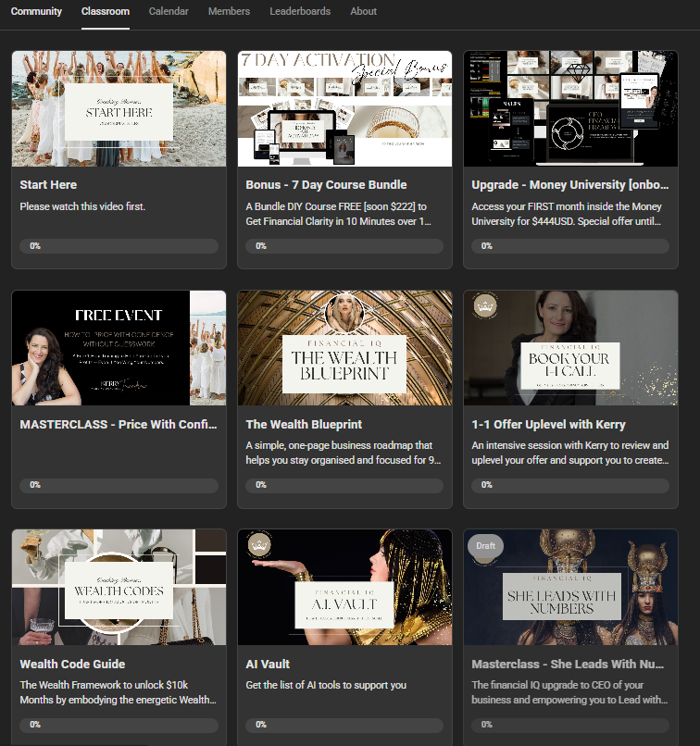The width and height of the screenshot is (700, 746).
Task: Click "The financial IQ upgrade to CEO" description
Action: pyautogui.click(x=569, y=692)
